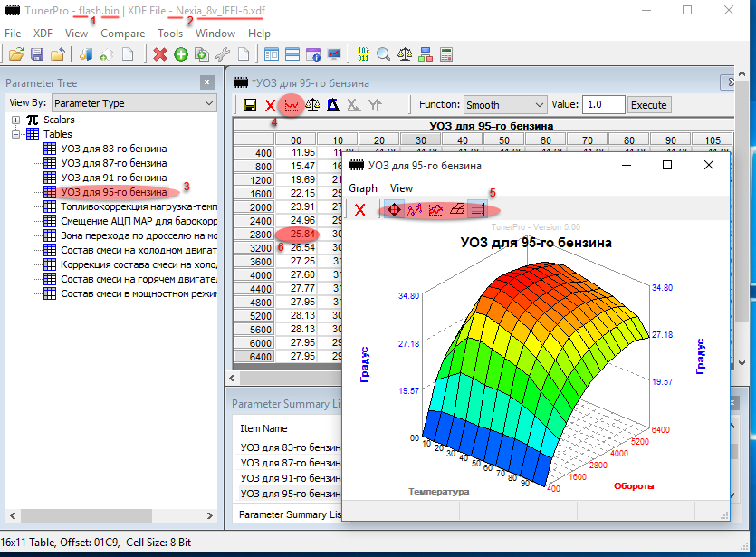
Task: Click the red delete X in main toolbar
Action: tap(160, 54)
